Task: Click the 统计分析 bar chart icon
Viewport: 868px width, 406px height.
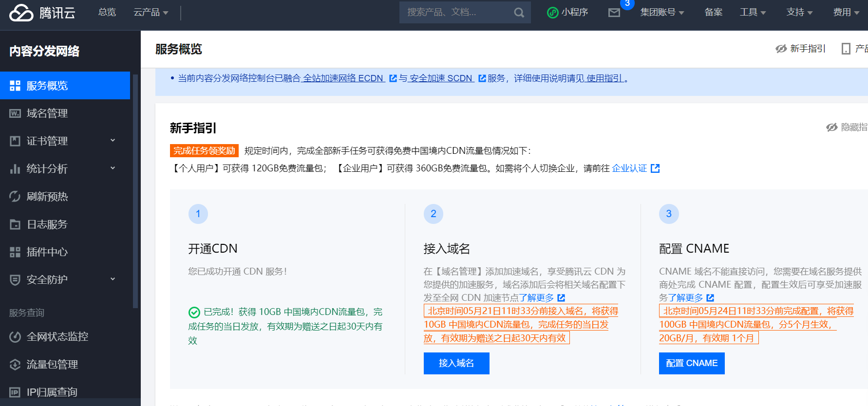Action: pyautogui.click(x=15, y=169)
